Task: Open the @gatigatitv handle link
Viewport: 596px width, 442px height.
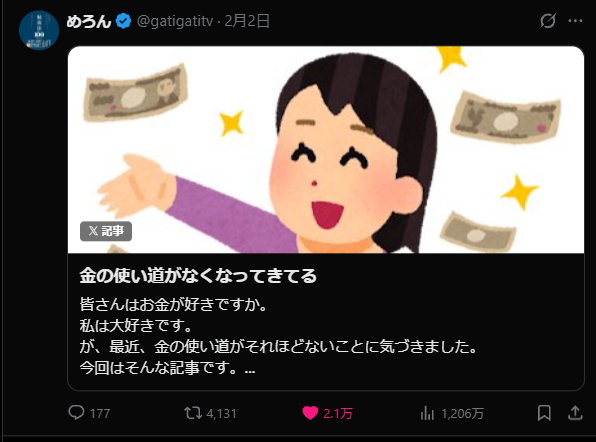Action: 175,21
